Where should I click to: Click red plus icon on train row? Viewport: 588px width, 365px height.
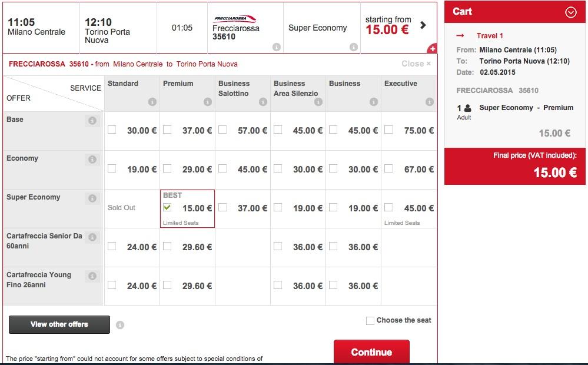(x=432, y=49)
